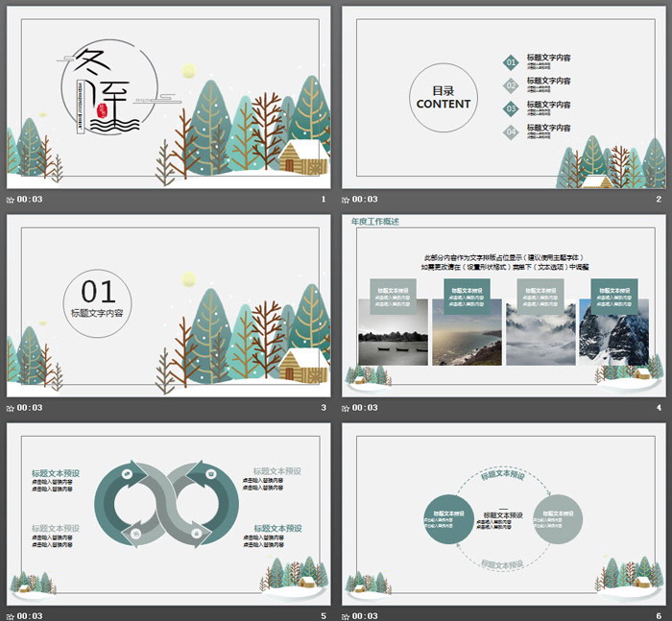Click slide number 5 label
Viewport: 672px width, 621px height.
coord(324,615)
